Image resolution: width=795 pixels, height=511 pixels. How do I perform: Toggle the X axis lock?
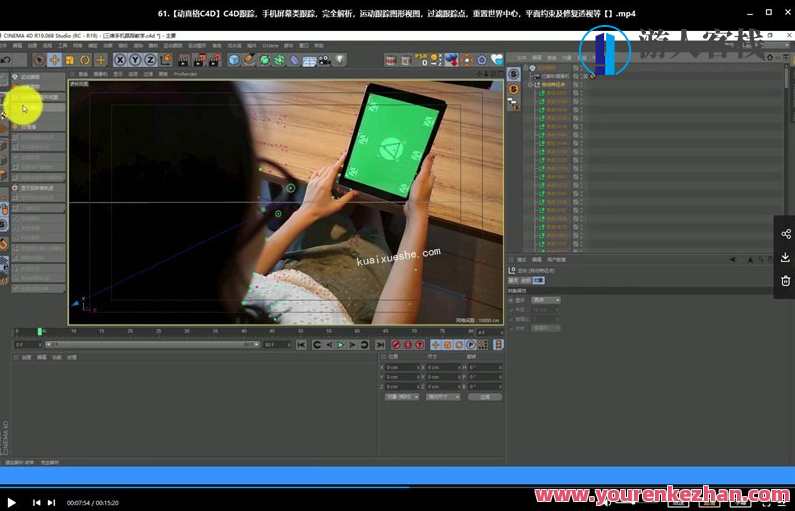click(x=120, y=60)
